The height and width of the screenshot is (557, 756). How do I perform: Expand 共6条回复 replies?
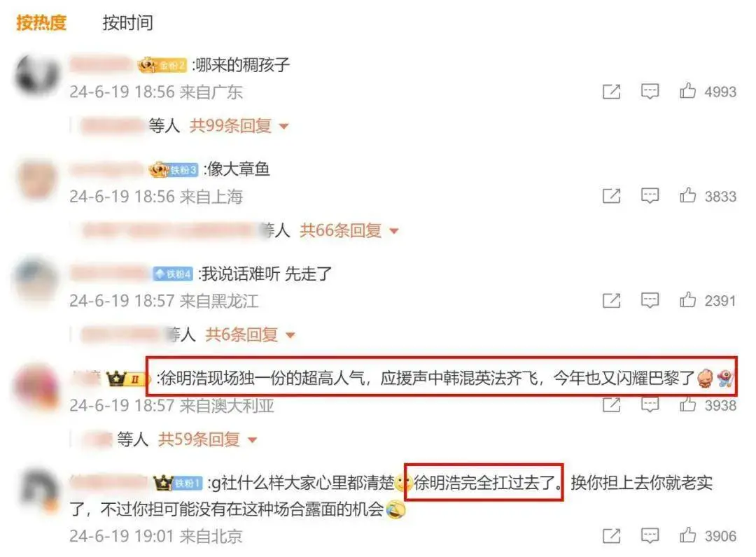pyautogui.click(x=250, y=334)
